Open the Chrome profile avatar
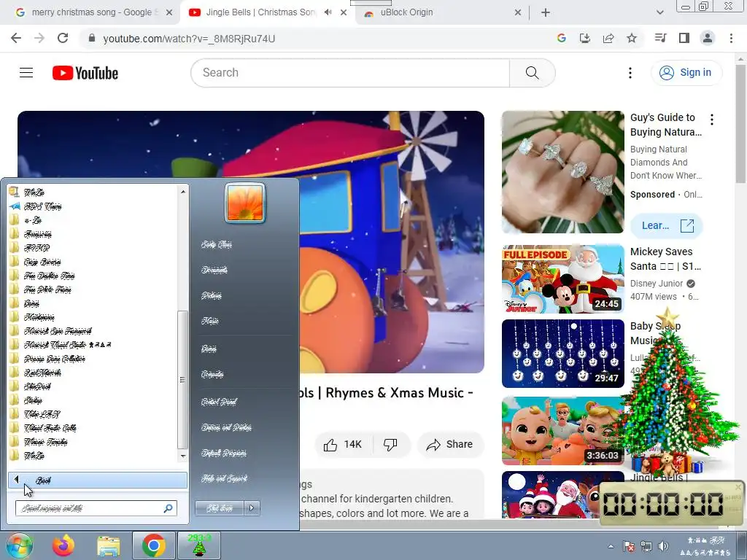747x560 pixels. pyautogui.click(x=708, y=38)
